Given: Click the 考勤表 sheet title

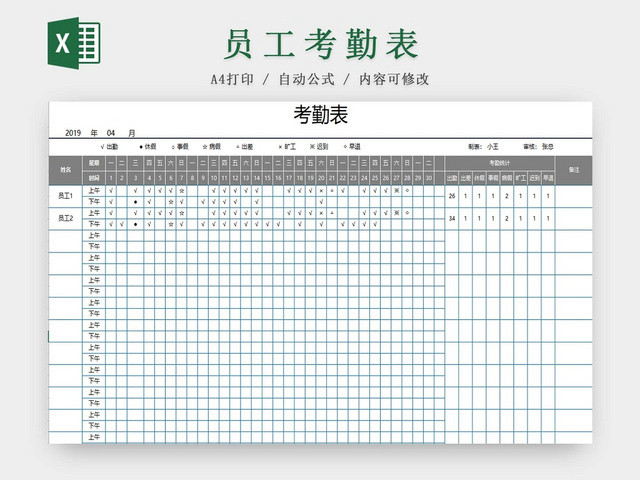Looking at the screenshot, I should (320, 116).
